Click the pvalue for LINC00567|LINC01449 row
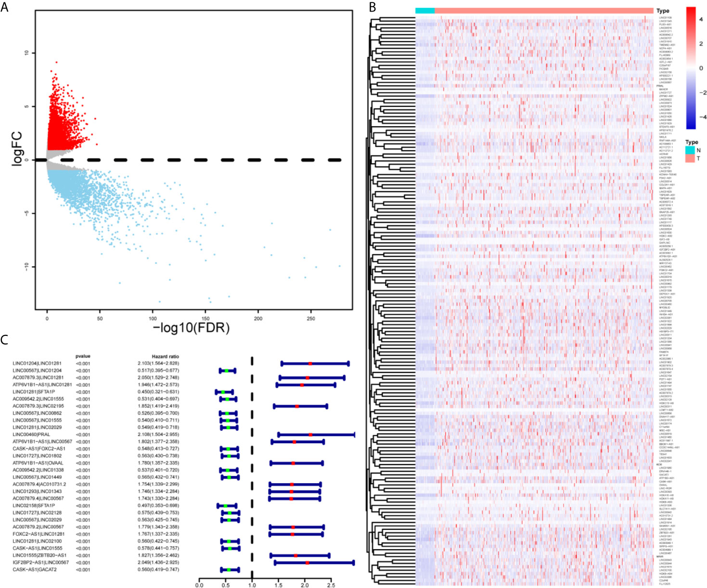The image size is (707, 588). pyautogui.click(x=83, y=477)
